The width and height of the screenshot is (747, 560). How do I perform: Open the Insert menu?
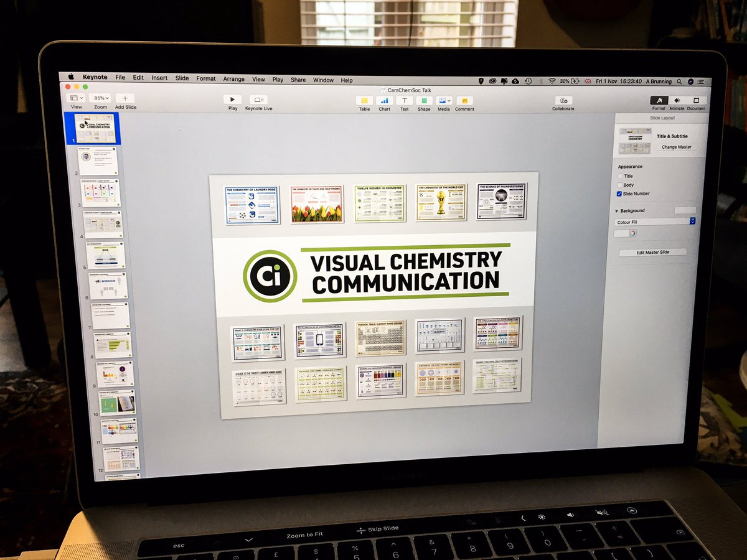[159, 78]
